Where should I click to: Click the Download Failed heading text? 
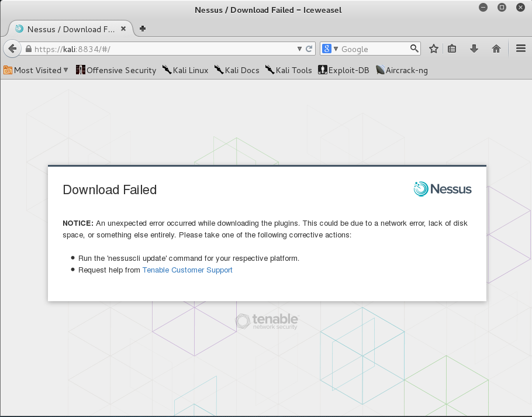[109, 189]
